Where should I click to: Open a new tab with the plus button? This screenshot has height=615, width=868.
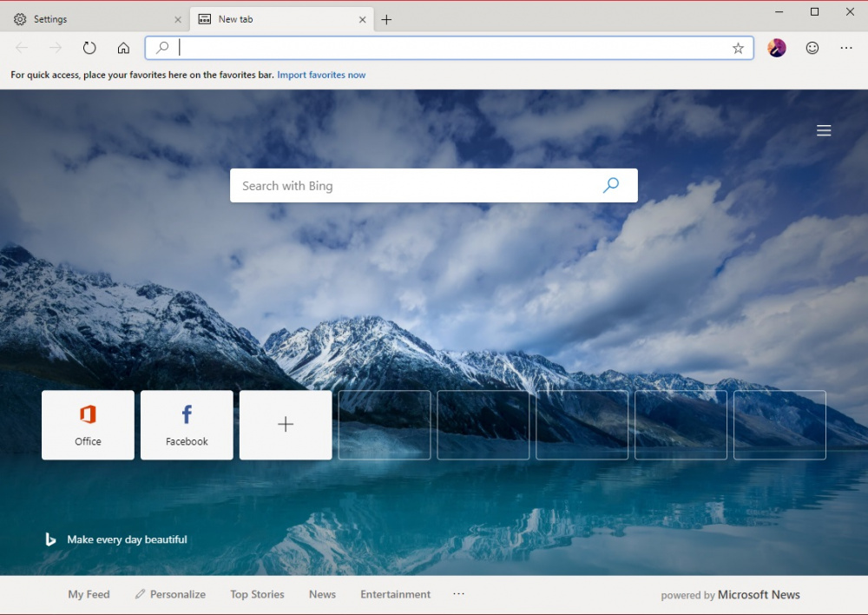click(386, 19)
